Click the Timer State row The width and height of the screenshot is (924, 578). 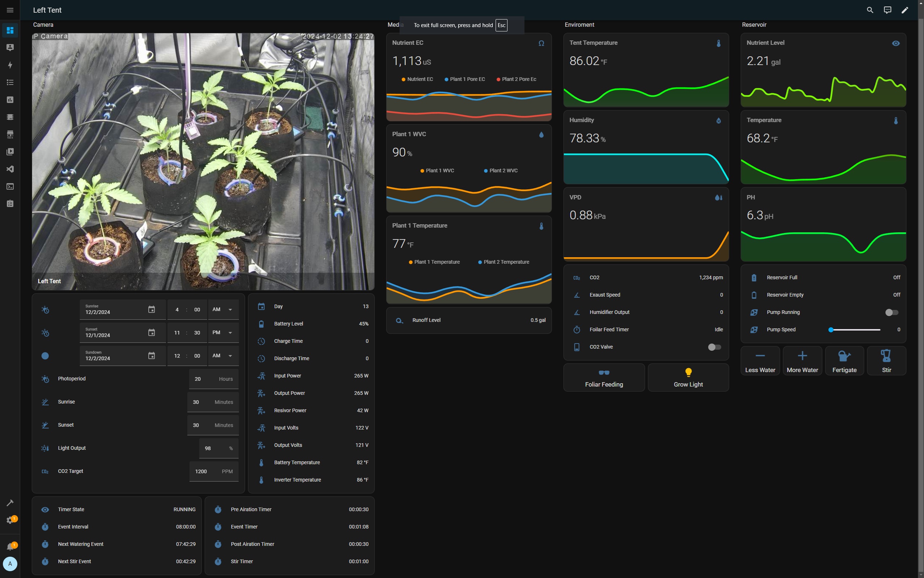click(117, 510)
